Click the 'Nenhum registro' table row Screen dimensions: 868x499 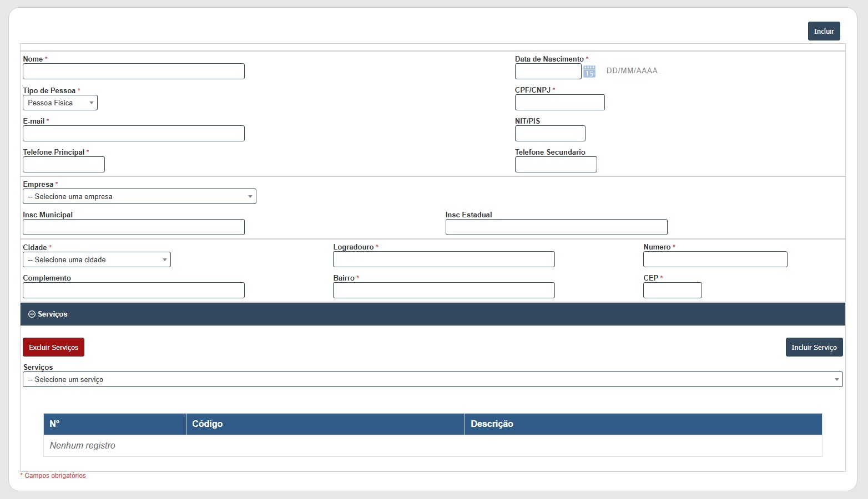point(433,446)
